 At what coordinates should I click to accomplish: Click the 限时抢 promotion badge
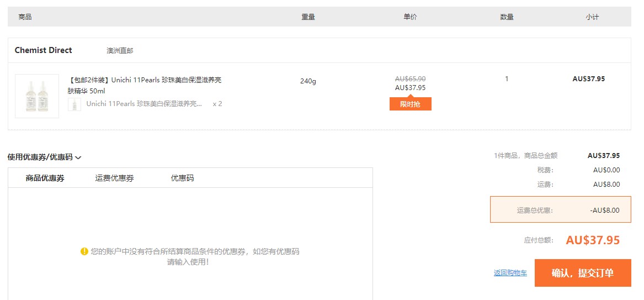[x=411, y=104]
